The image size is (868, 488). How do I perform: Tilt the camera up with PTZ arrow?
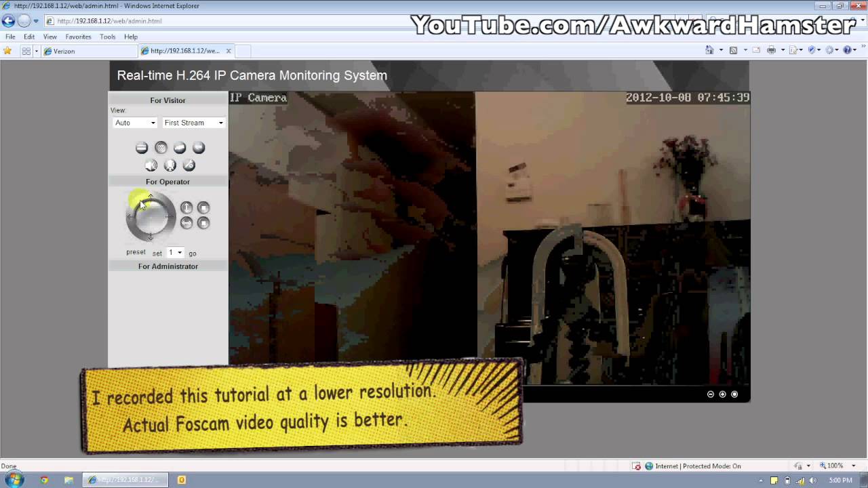click(151, 197)
